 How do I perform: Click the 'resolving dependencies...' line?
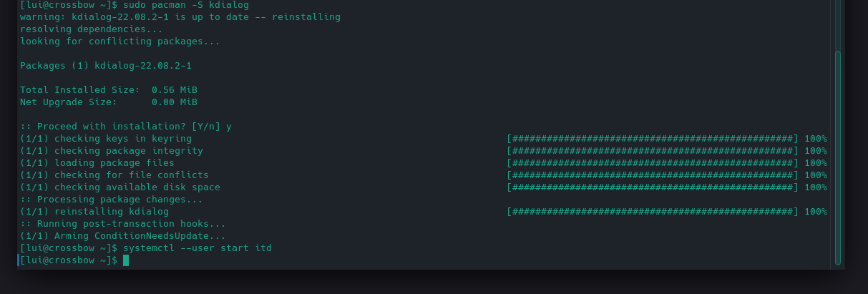(91, 29)
